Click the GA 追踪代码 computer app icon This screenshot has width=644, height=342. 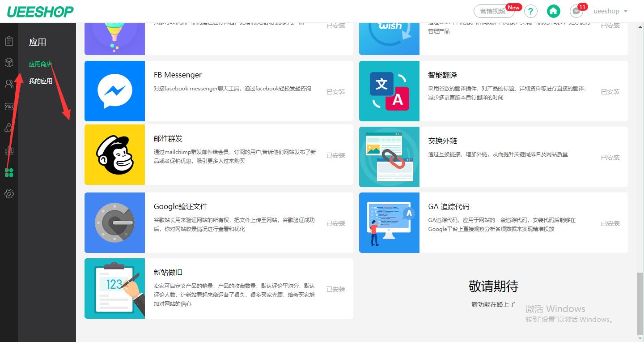tap(389, 222)
